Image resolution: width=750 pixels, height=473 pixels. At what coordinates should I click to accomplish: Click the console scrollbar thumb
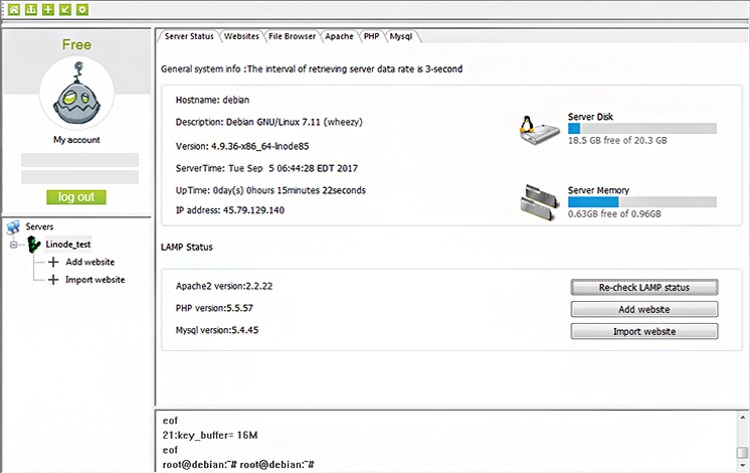click(x=742, y=452)
